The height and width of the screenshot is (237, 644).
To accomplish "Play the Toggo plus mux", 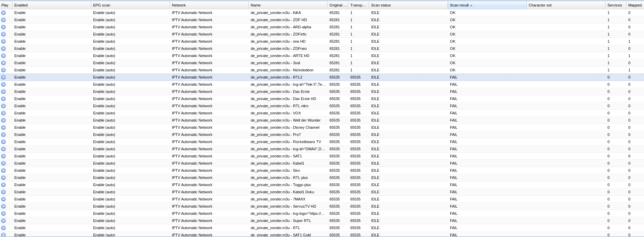I will pyautogui.click(x=3, y=185).
